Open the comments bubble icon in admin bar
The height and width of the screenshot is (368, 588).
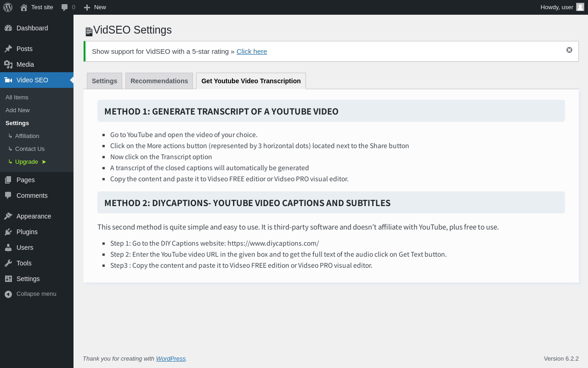pos(65,7)
